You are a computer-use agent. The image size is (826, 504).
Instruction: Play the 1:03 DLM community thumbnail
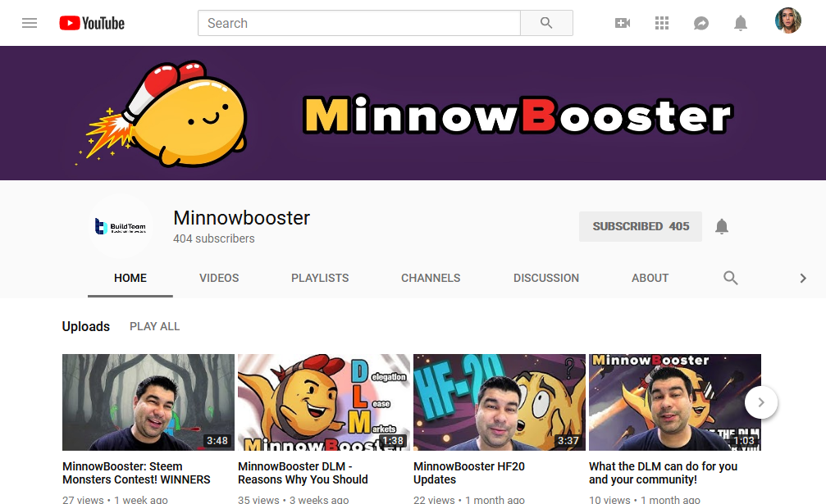coord(675,402)
